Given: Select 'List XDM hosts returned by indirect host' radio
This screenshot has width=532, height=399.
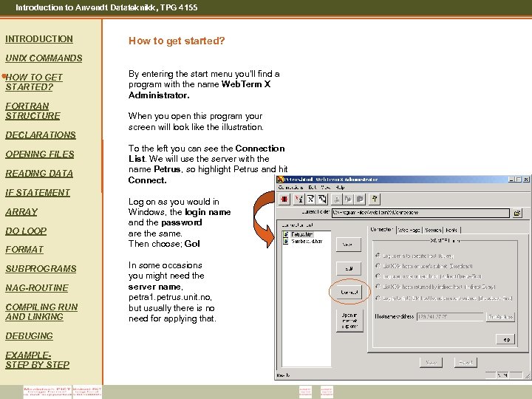Looking at the screenshot, I should click(x=378, y=287).
